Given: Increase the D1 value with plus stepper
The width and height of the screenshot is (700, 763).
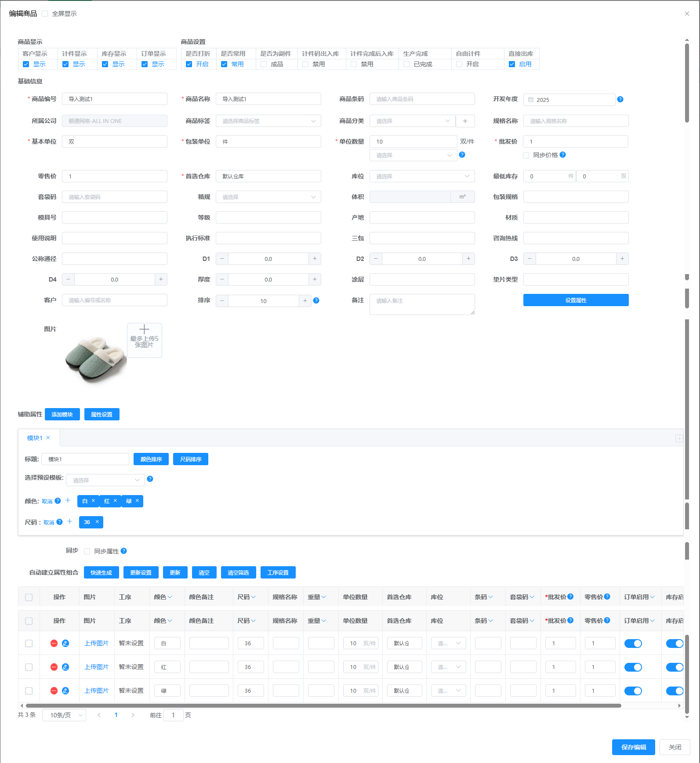Looking at the screenshot, I should coord(315,259).
